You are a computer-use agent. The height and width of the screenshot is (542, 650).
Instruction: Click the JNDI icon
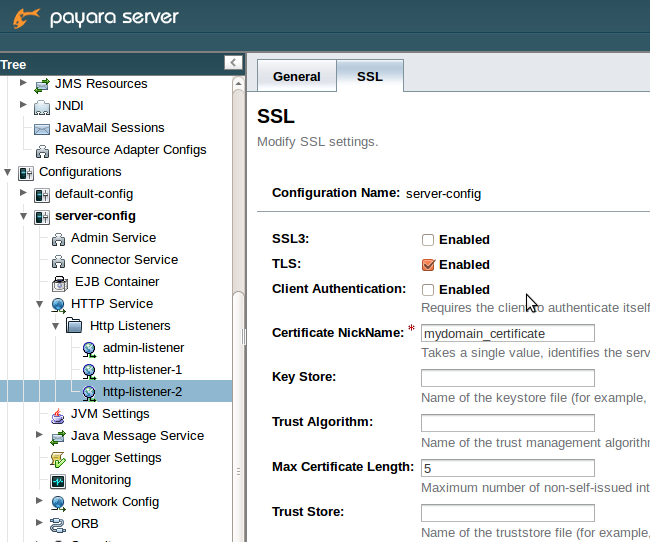42,107
